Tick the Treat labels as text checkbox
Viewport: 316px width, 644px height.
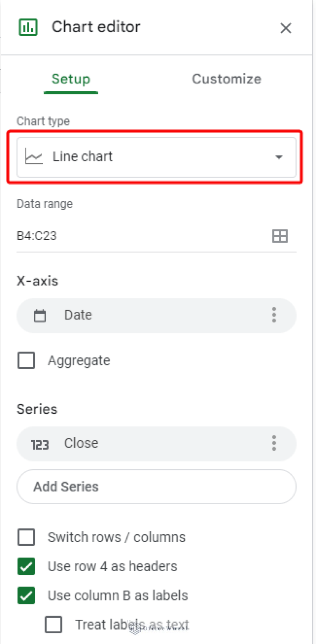click(53, 625)
